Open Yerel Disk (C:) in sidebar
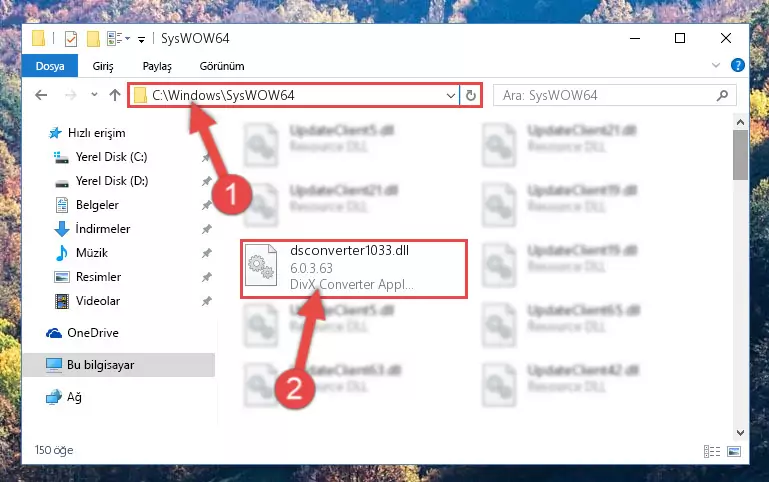This screenshot has height=482, width=769. pos(111,157)
